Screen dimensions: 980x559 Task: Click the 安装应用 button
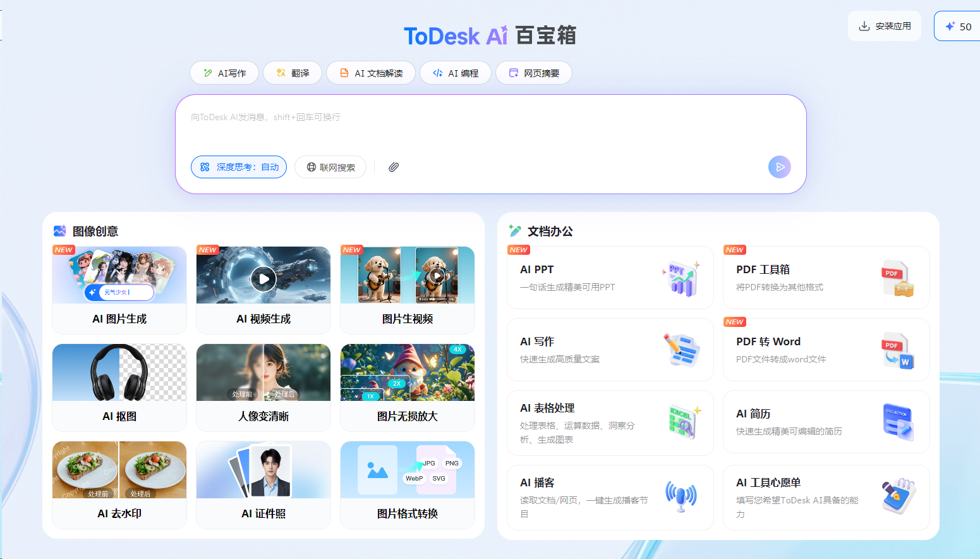[885, 26]
